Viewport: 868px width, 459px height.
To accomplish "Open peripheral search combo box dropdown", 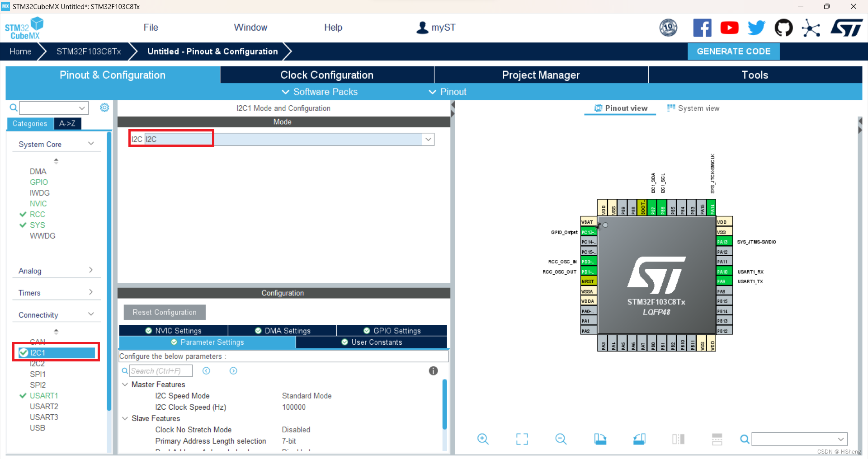I will 82,108.
